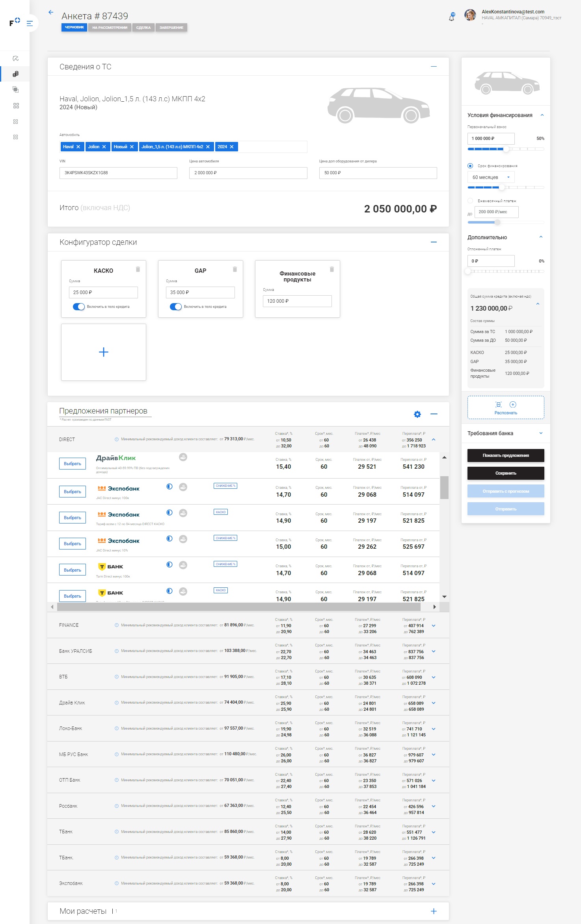Click half-circle icon in Экспобанк 14,70 row
Screen dimensions: 581x924
point(169,486)
